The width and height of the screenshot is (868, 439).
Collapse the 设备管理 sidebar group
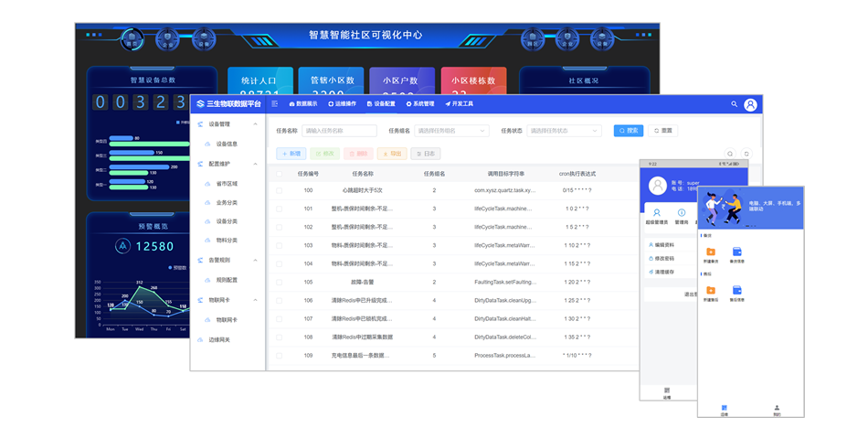pos(256,123)
